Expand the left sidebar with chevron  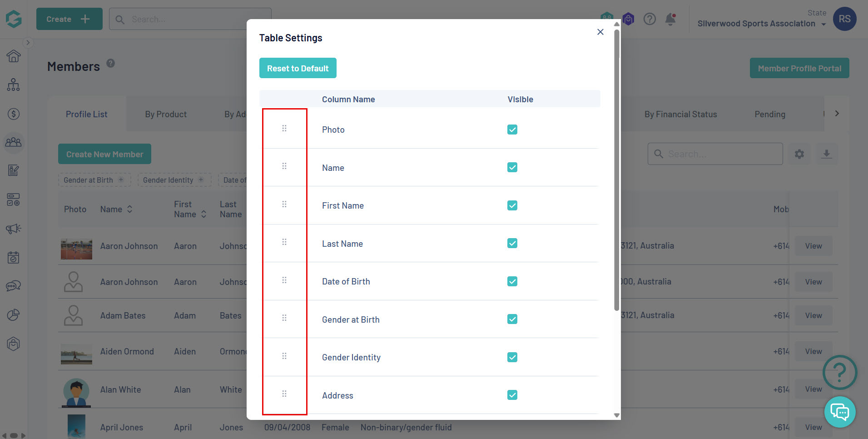pos(28,43)
